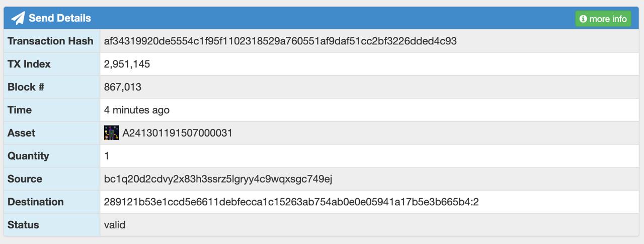The image size is (644, 244).
Task: Click the Quantity value 1
Action: click(107, 156)
